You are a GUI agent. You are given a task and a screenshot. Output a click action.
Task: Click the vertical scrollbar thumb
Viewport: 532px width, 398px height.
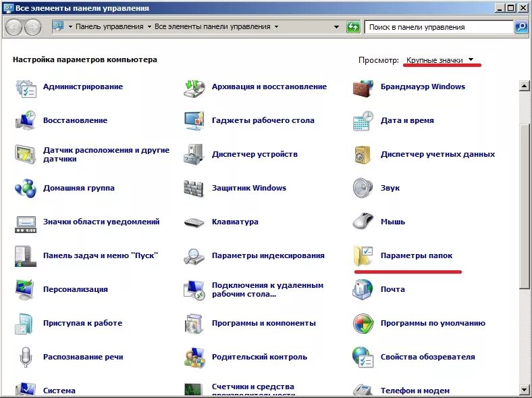point(524,206)
